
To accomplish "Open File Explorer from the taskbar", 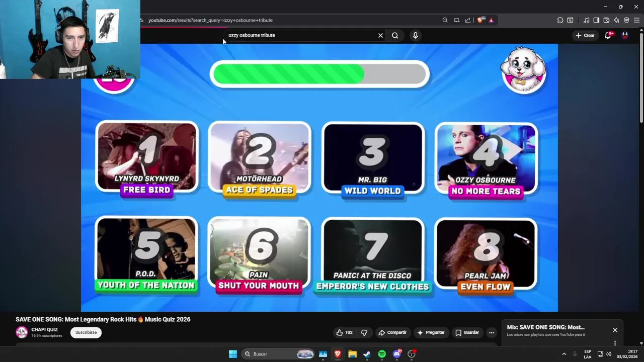I will 352,354.
